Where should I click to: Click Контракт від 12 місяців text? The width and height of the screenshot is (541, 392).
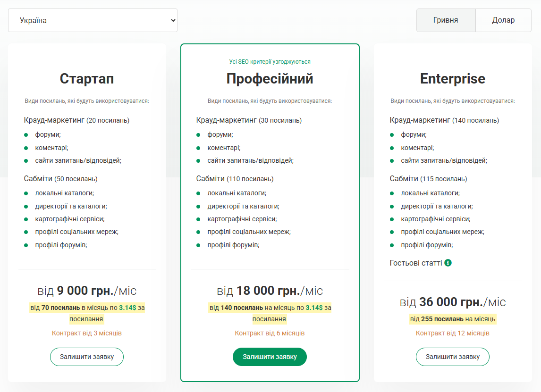click(452, 333)
